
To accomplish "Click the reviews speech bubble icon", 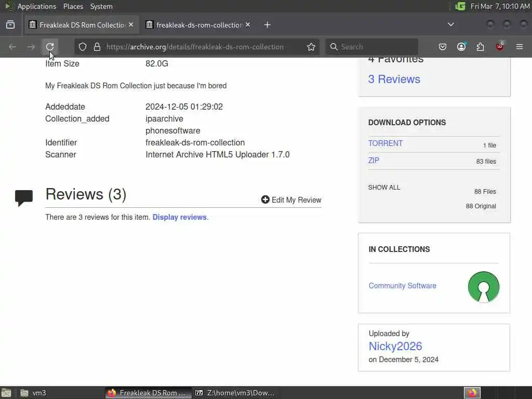I will [24, 198].
